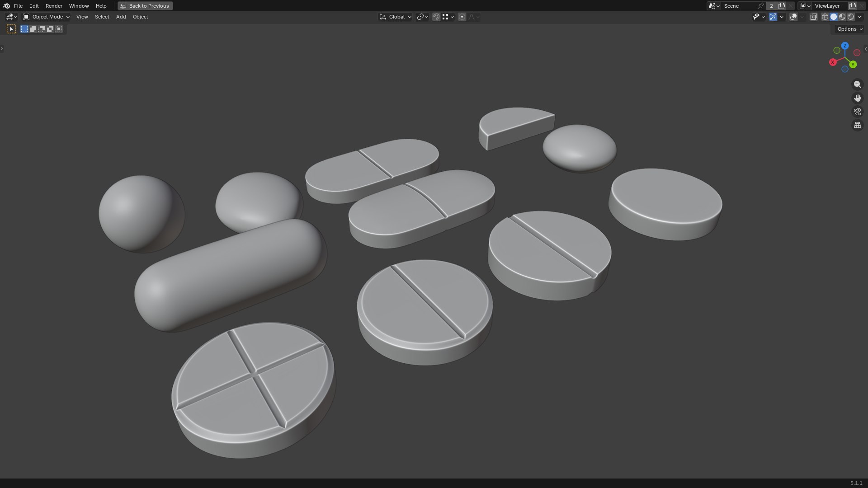This screenshot has height=488, width=868.
Task: Click the negative Z axis gizmo circle
Action: tap(845, 69)
